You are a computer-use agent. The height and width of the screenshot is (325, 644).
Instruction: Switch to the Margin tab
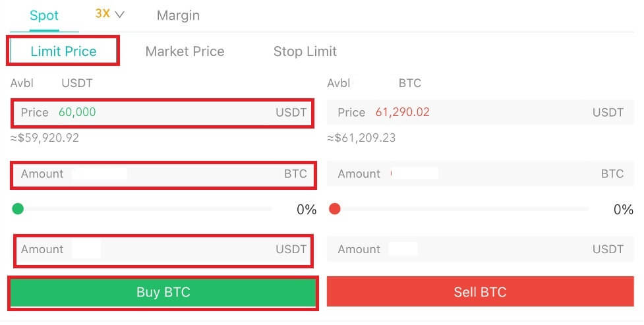(178, 15)
